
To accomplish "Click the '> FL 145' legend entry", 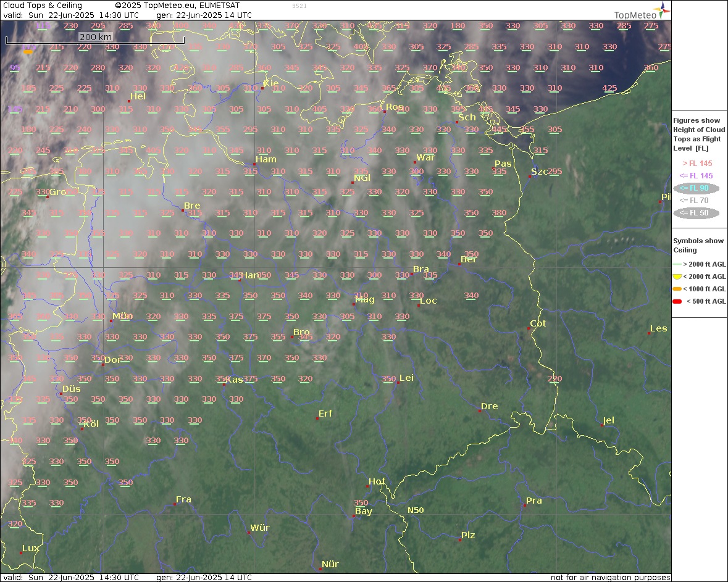I will (697, 164).
